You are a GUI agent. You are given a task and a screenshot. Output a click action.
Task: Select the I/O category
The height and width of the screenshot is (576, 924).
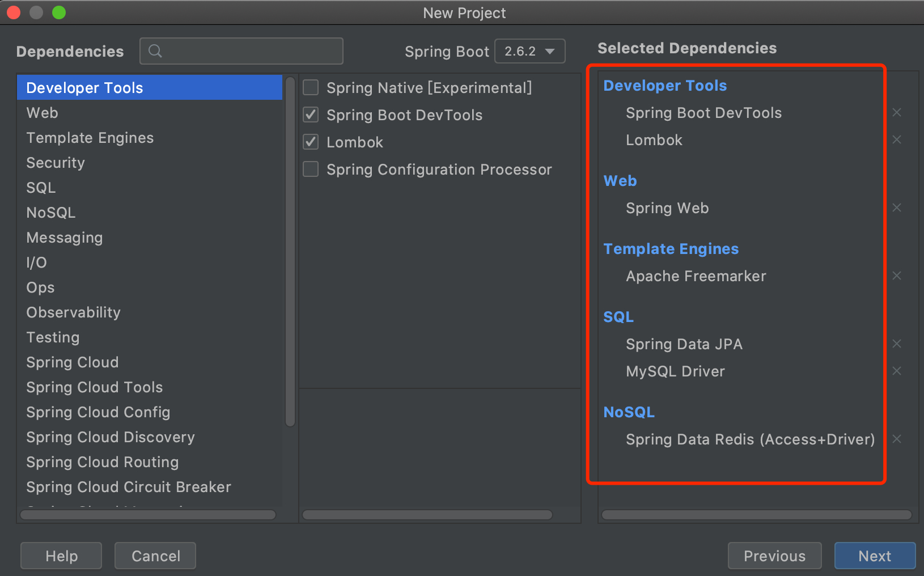[x=150, y=262]
